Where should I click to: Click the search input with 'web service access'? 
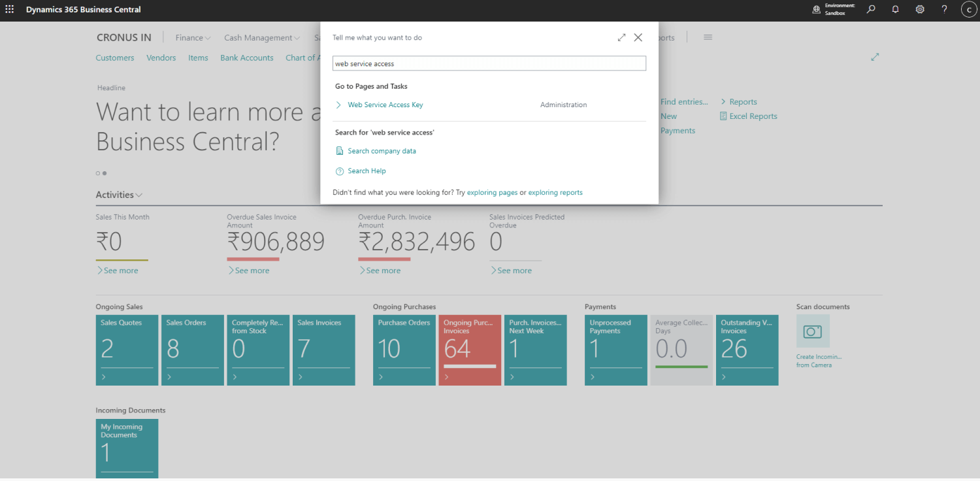(489, 63)
